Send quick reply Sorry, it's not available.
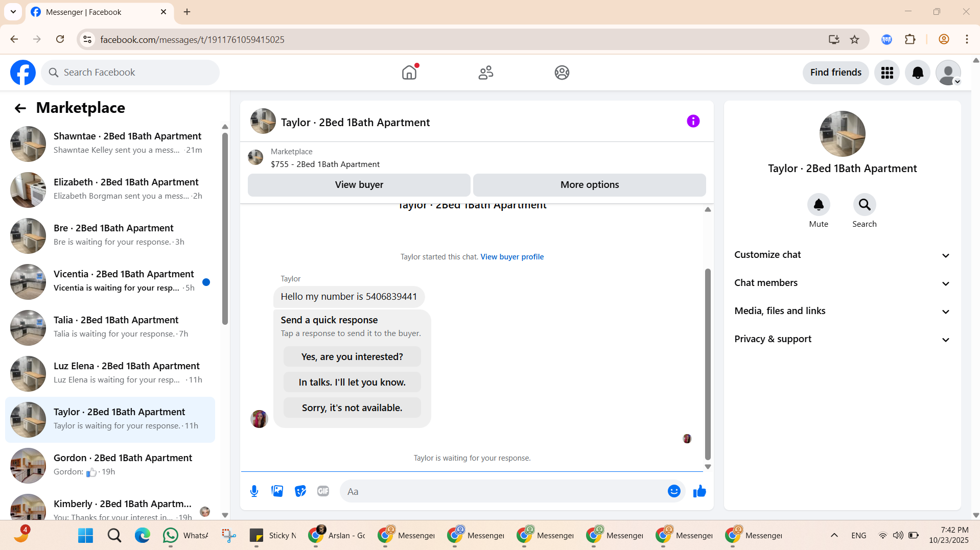 352,408
